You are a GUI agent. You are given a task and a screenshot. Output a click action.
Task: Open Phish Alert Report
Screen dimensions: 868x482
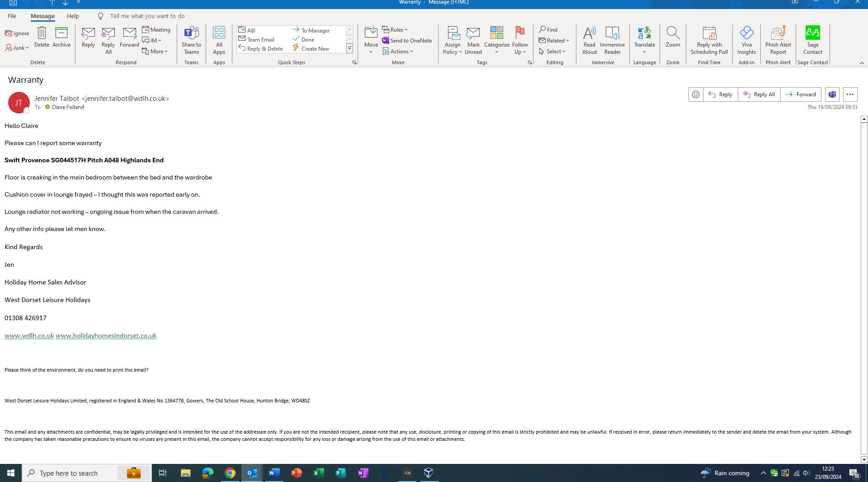(778, 41)
